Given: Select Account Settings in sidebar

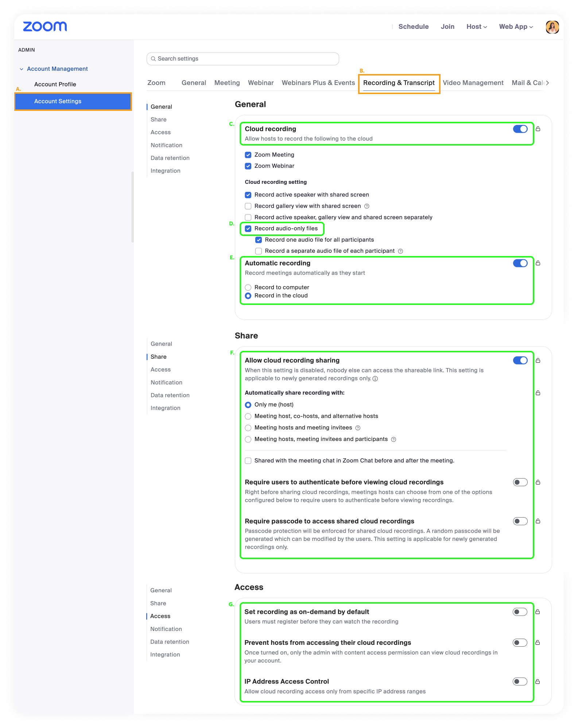Looking at the screenshot, I should tap(73, 101).
